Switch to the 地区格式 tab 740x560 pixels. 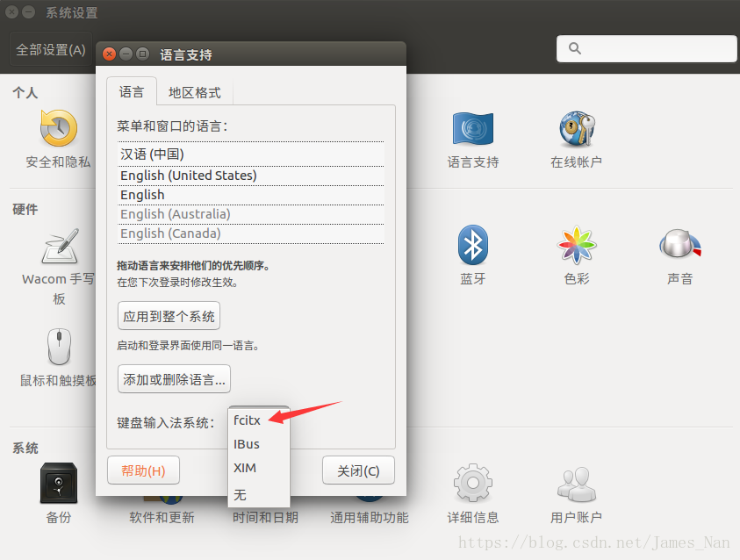tap(195, 92)
